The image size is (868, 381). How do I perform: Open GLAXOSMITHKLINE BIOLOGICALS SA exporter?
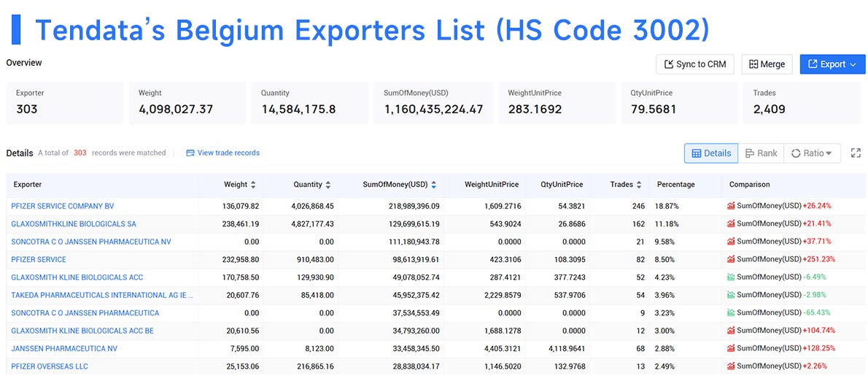[x=74, y=224]
